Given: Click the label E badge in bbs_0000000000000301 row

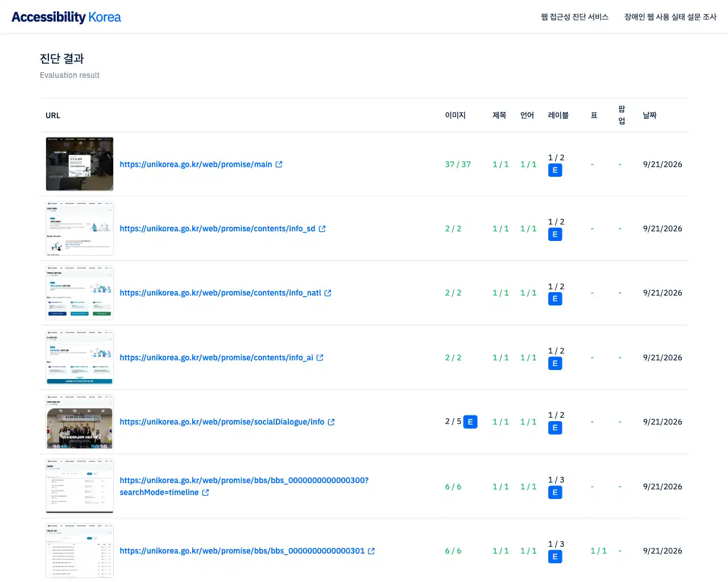Looking at the screenshot, I should click(555, 556).
